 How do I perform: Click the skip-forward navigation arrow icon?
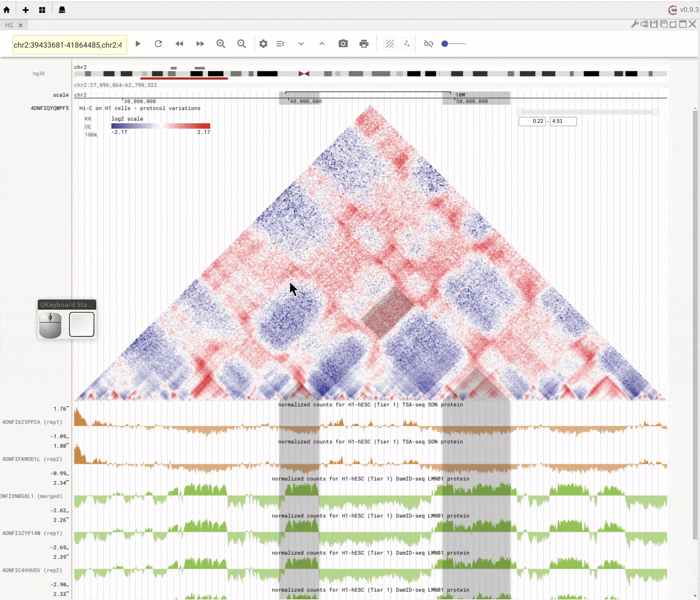pos(200,44)
